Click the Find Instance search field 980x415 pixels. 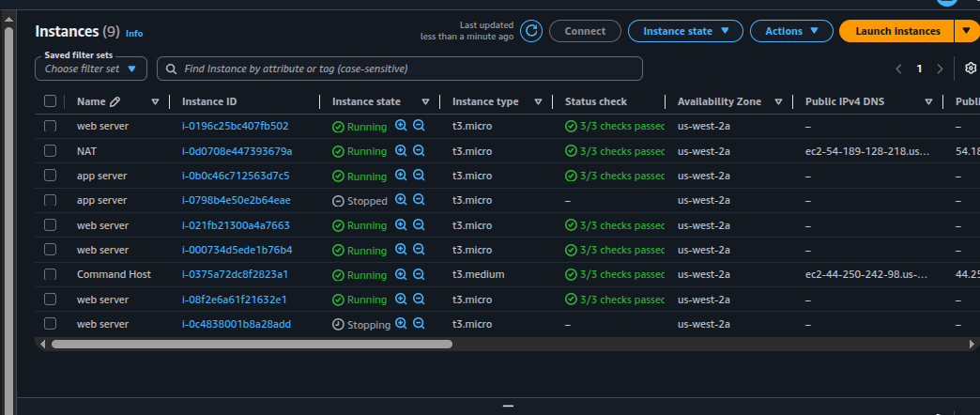pos(399,69)
